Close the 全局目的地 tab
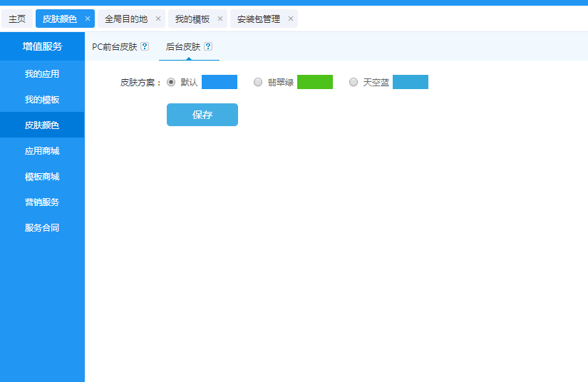Viewport: 588px width, 382px height. (158, 19)
